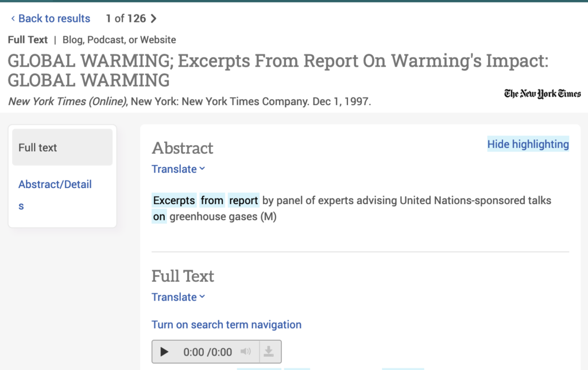The height and width of the screenshot is (370, 588).
Task: Click highlighted word "Excerpts" in abstract
Action: point(174,201)
